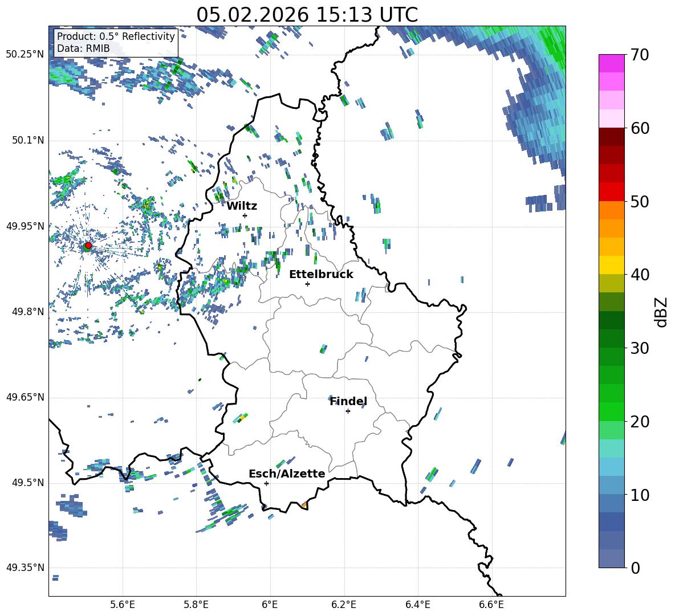
Task: Click the 49.35°N latitude label
Action: 25,568
